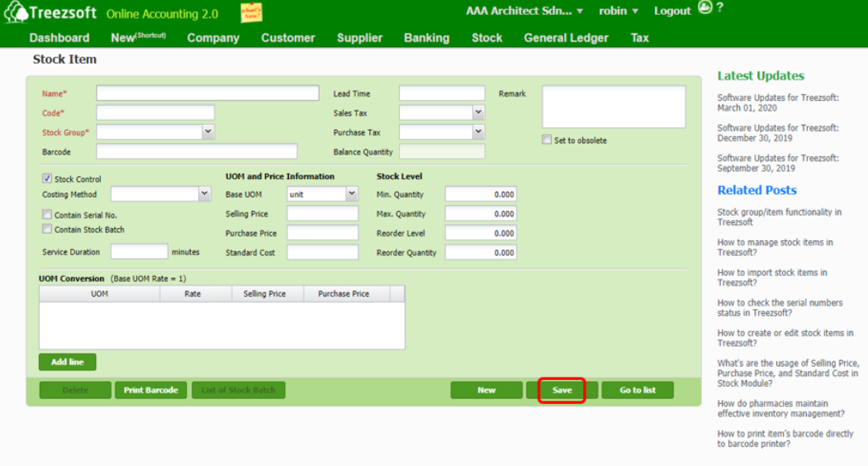This screenshot has height=466, width=868.
Task: Open the Tax menu
Action: coord(639,38)
